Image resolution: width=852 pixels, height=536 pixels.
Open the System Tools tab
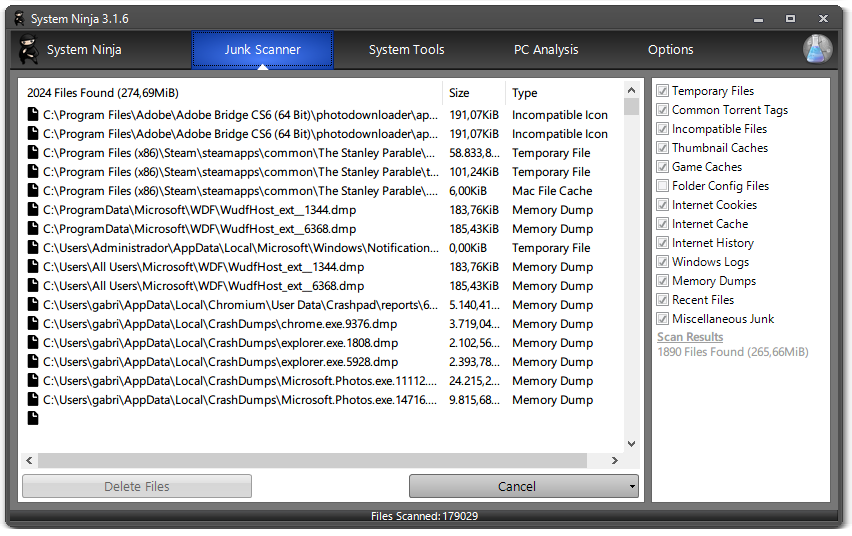(406, 50)
